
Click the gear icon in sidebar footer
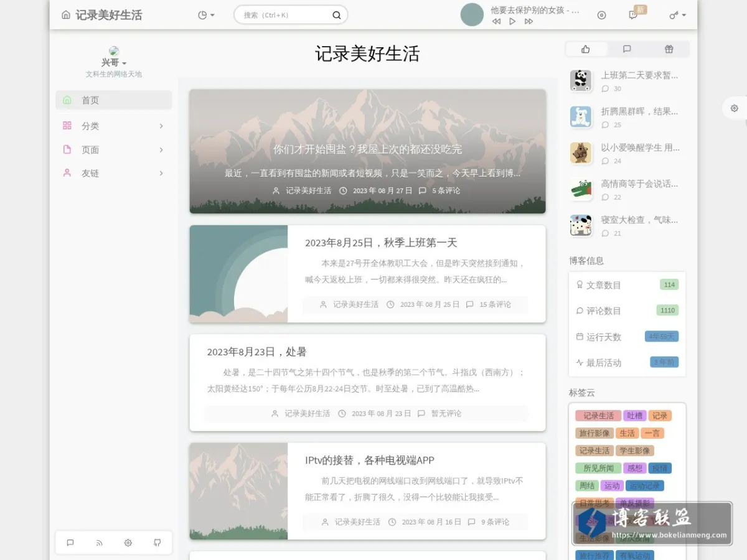pos(128,543)
